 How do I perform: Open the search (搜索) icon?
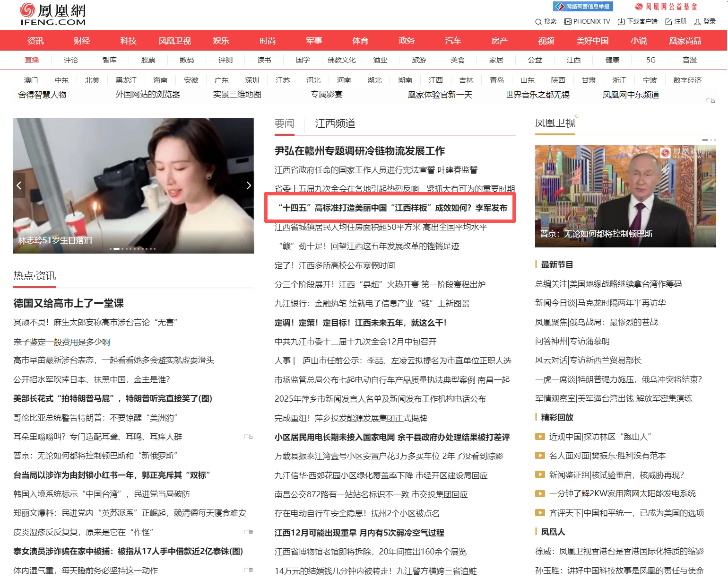point(538,22)
